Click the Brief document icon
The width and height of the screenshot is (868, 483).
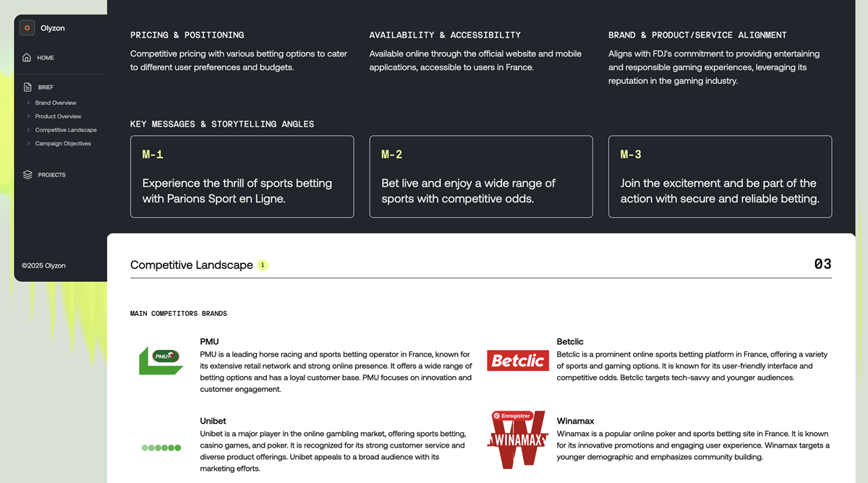pyautogui.click(x=27, y=87)
